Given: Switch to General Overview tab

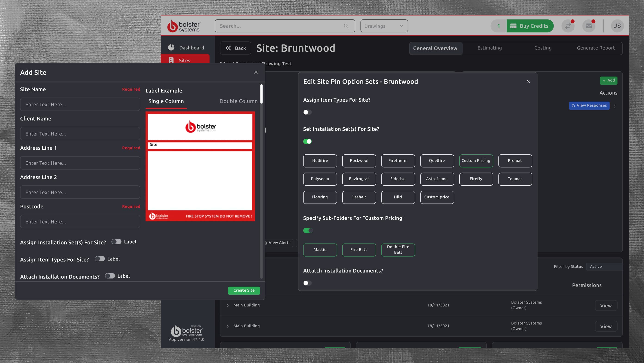Looking at the screenshot, I should 435,48.
